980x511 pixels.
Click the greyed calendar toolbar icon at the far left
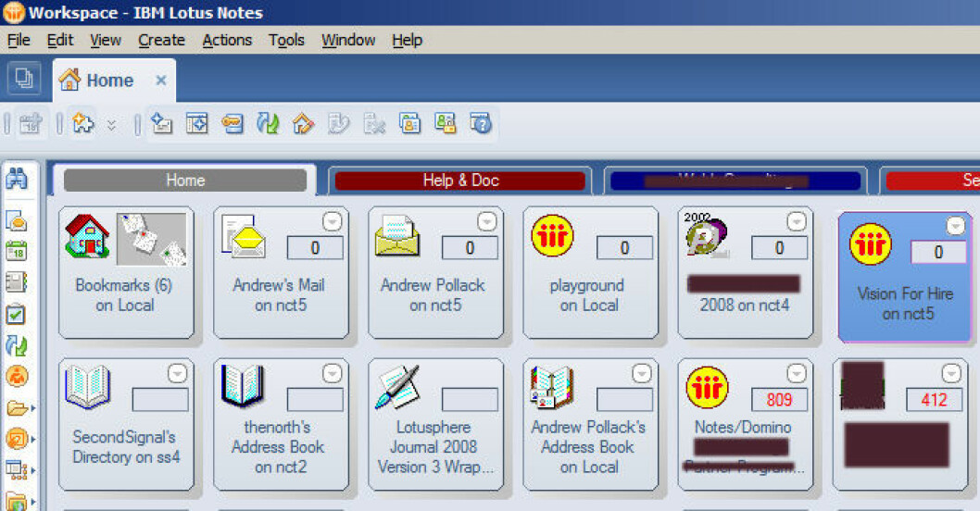pyautogui.click(x=30, y=124)
